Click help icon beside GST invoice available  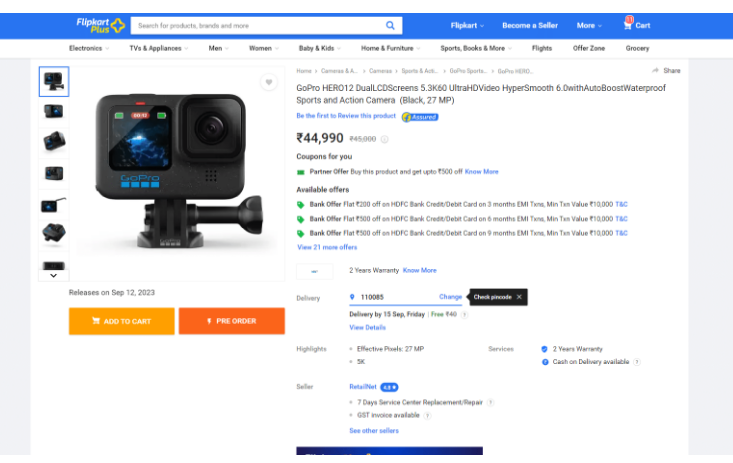tap(427, 415)
